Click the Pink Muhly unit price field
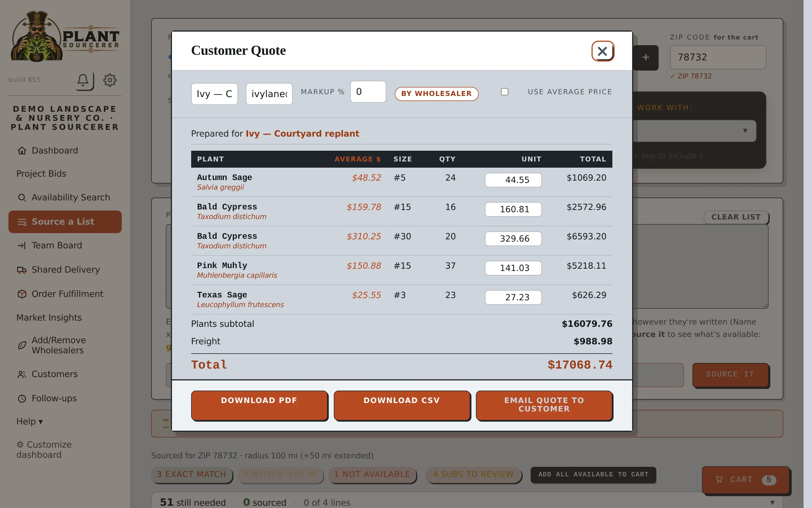812x508 pixels. coord(513,268)
